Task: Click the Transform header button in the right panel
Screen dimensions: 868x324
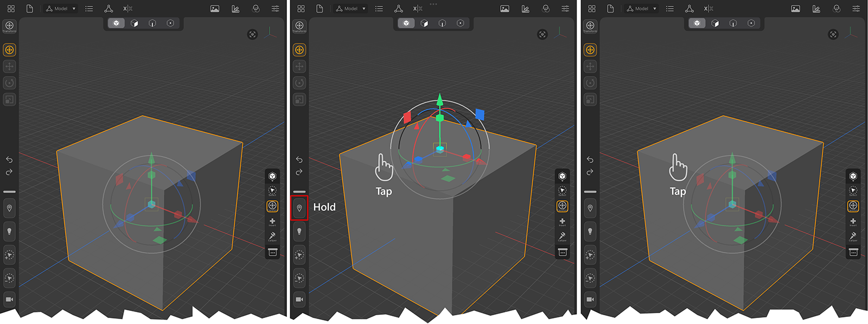Action: click(x=590, y=27)
